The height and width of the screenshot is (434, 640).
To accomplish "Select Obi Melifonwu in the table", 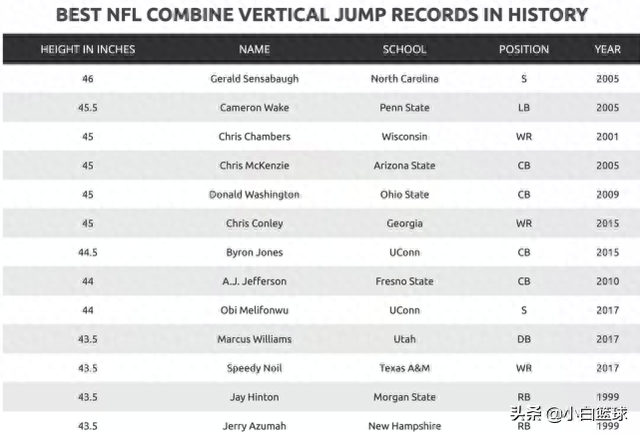I will pyautogui.click(x=254, y=310).
